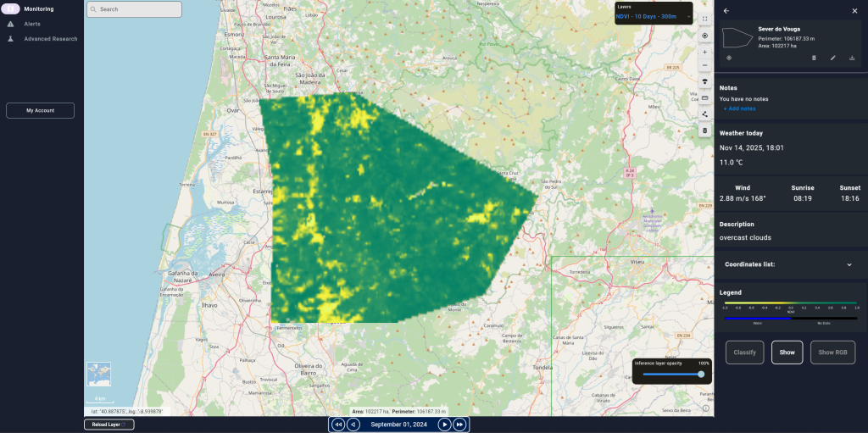Open the Layers NDVI dropdown

pos(654,16)
